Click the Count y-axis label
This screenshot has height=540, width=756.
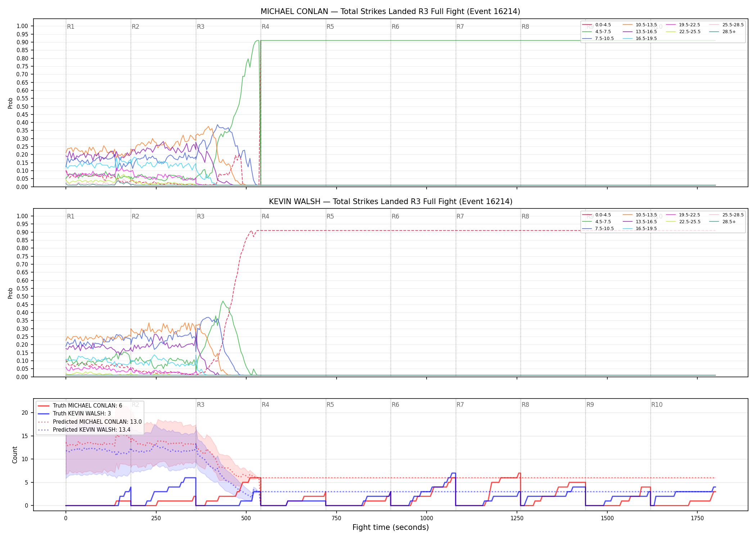click(15, 455)
